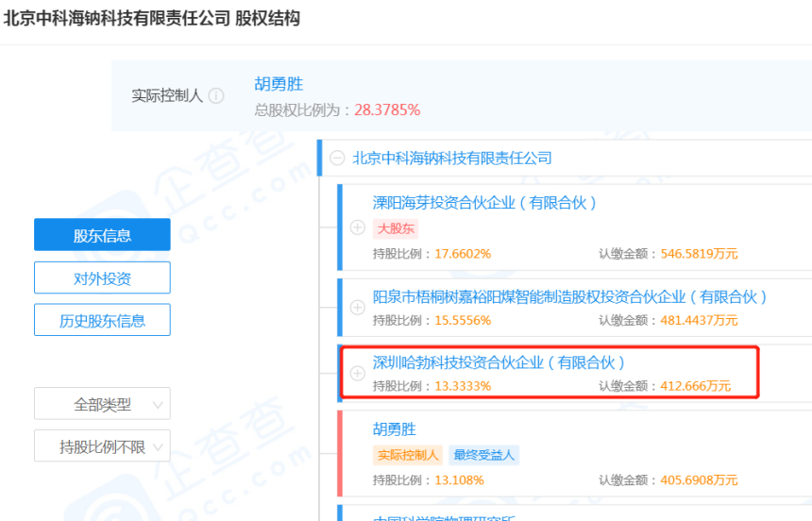Screen dimensions: 812x521
Task: Click the orange 实际控制人 tag under 胡勇胜
Action: point(407,455)
